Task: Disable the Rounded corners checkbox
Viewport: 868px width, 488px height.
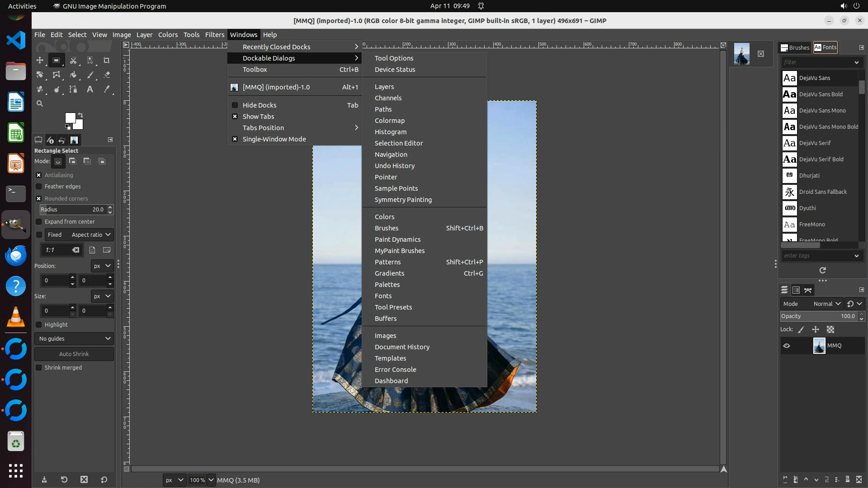Action: pos(39,199)
